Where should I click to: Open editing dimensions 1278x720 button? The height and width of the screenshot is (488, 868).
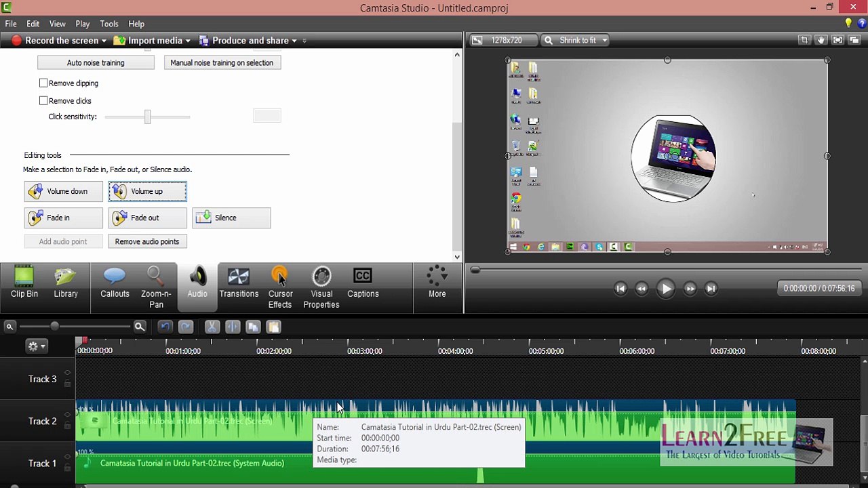click(x=504, y=41)
